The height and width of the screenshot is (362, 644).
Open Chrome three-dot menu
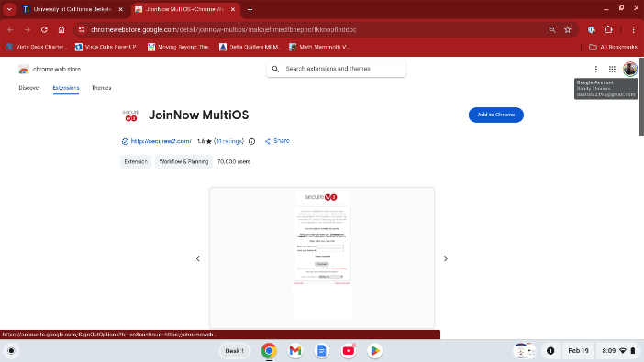(633, 29)
